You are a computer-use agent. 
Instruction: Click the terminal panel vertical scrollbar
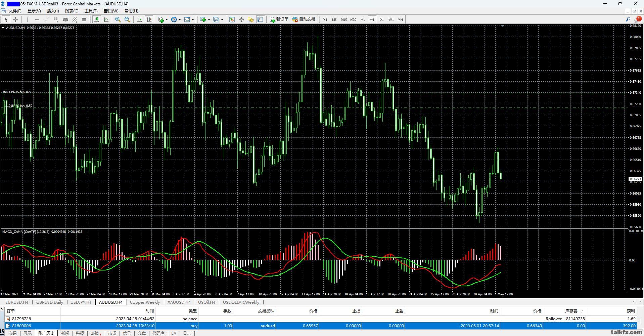[641, 321]
